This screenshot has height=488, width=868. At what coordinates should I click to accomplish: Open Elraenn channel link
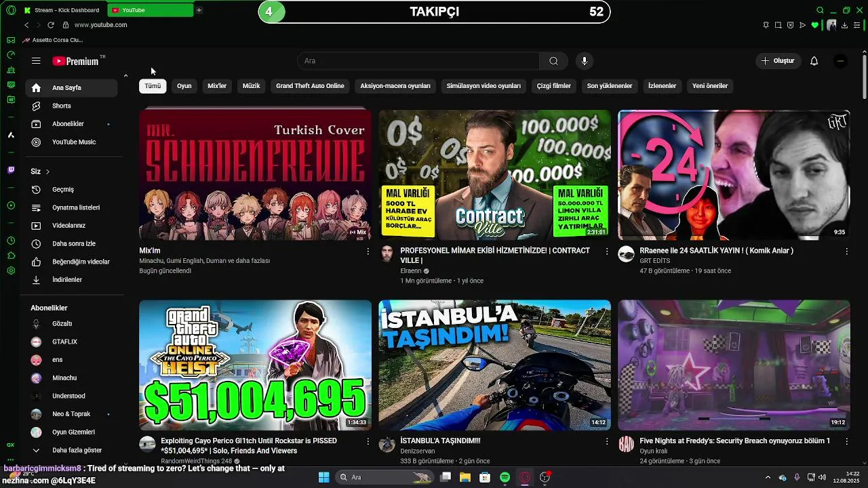pyautogui.click(x=411, y=270)
